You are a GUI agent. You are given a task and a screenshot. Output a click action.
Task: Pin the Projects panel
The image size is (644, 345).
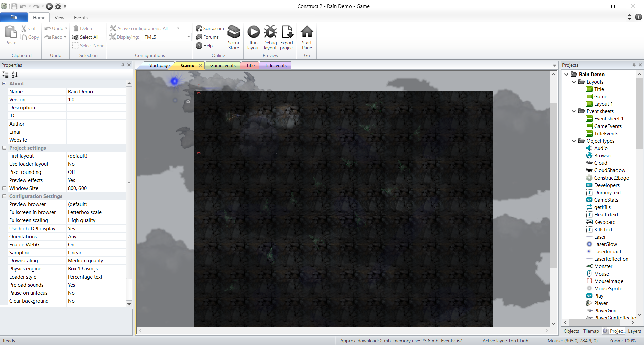(634, 65)
